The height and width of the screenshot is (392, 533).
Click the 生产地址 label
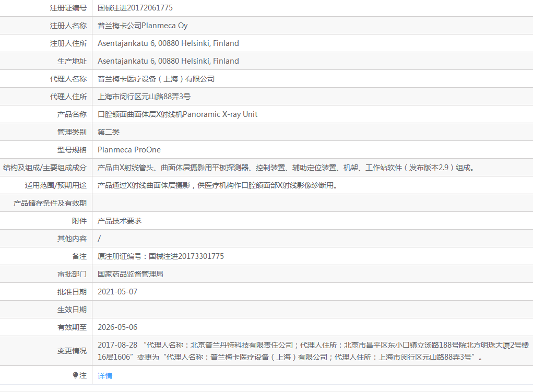tap(72, 61)
